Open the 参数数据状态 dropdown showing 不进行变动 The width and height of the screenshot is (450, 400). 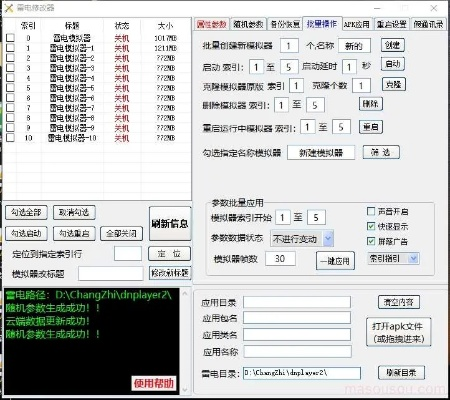[x=302, y=239]
